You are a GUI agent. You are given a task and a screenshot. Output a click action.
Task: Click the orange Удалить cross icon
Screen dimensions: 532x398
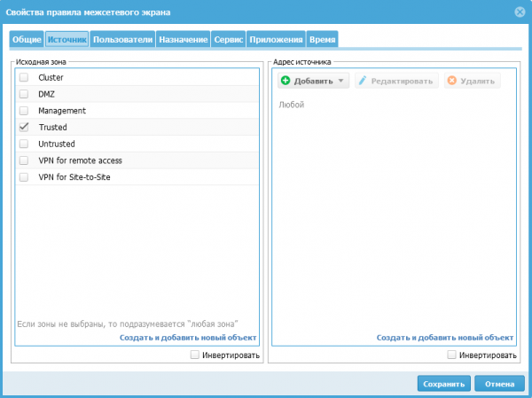[451, 81]
